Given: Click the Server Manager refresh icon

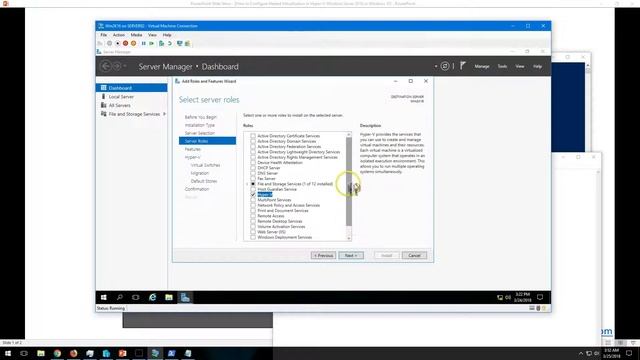Looking at the screenshot, I should 445,66.
